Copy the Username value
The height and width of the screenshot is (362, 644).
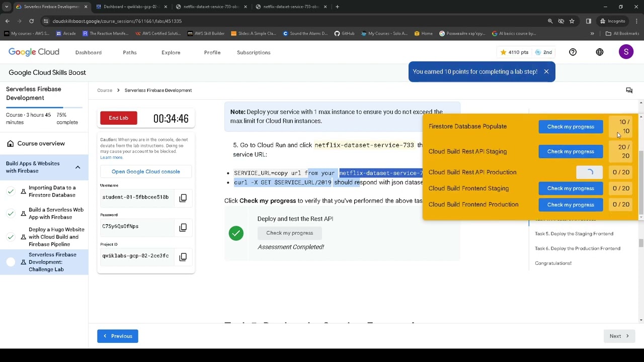coord(183,198)
